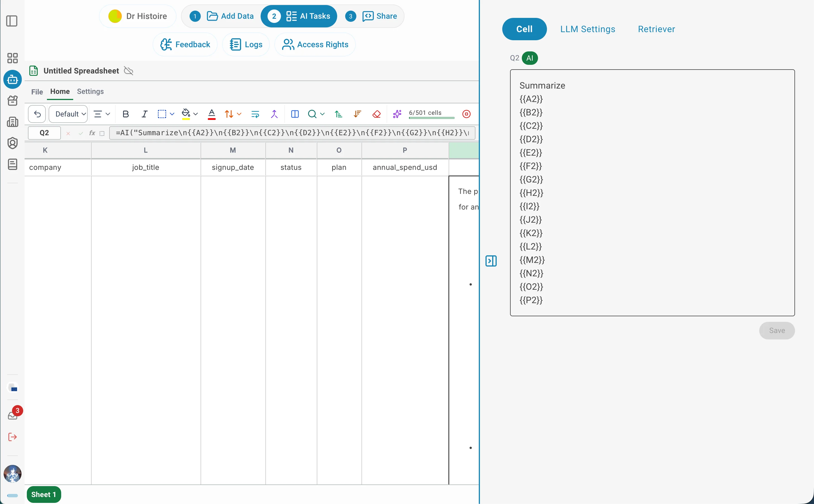Click the orange sort descending icon

357,114
